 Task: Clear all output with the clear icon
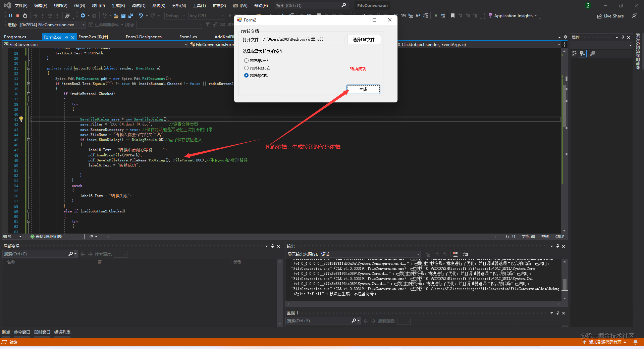[455, 254]
